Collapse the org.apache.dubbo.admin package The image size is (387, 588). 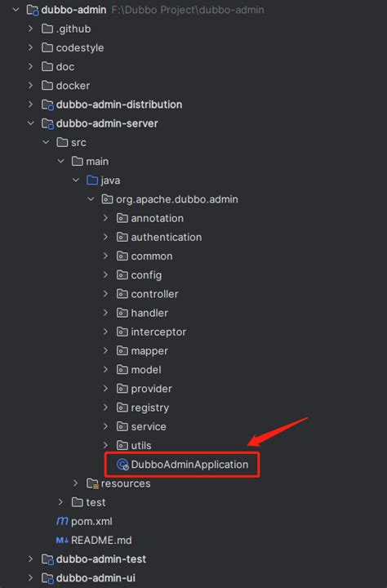pyautogui.click(x=91, y=199)
